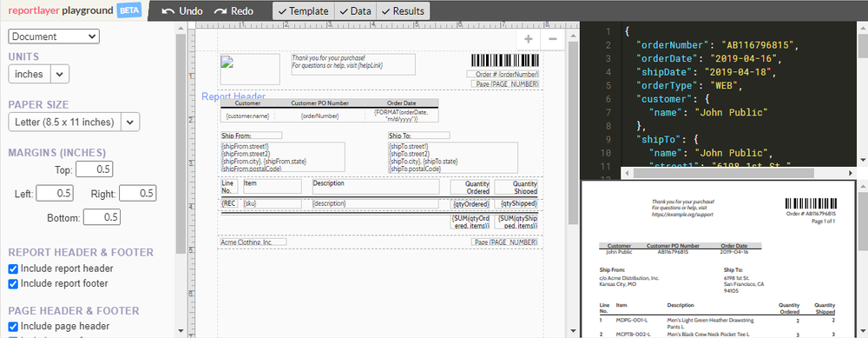Screen dimensions: 868x338
Task: Click the Undo button
Action: coord(182,11)
